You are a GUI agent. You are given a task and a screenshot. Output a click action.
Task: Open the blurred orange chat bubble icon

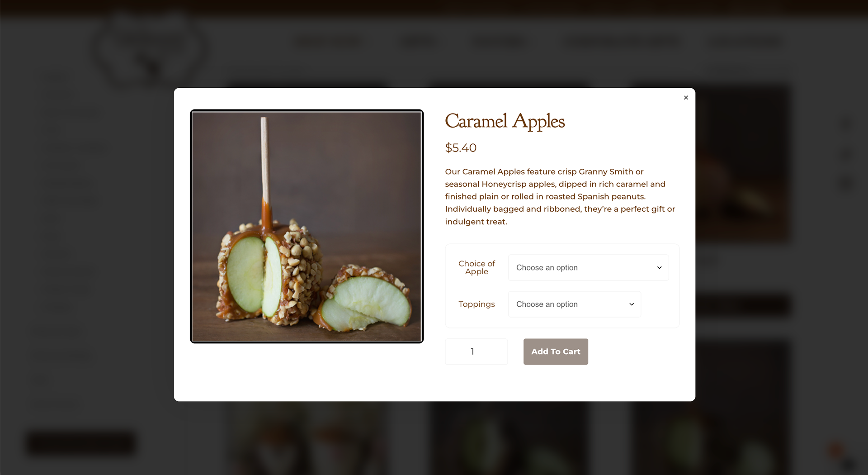click(x=836, y=451)
